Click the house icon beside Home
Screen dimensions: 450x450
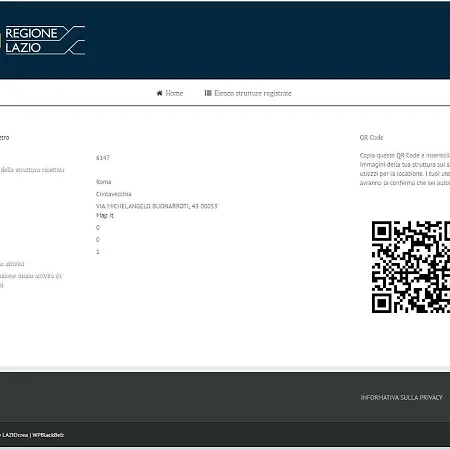[x=159, y=93]
